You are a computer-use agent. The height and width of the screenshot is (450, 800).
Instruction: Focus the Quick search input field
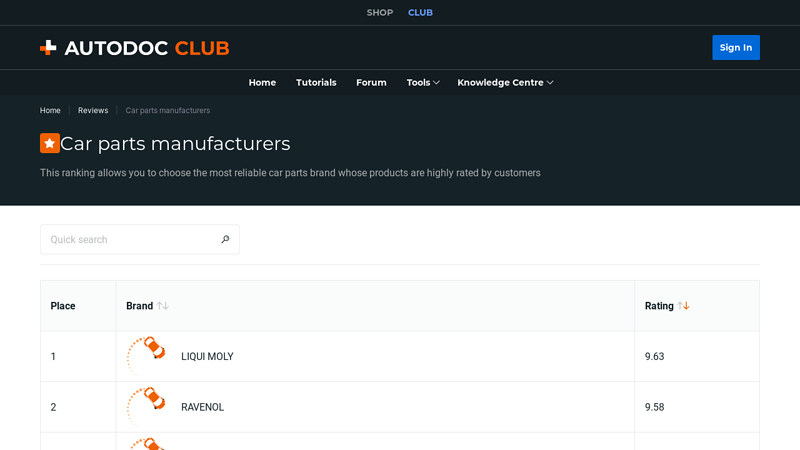130,240
